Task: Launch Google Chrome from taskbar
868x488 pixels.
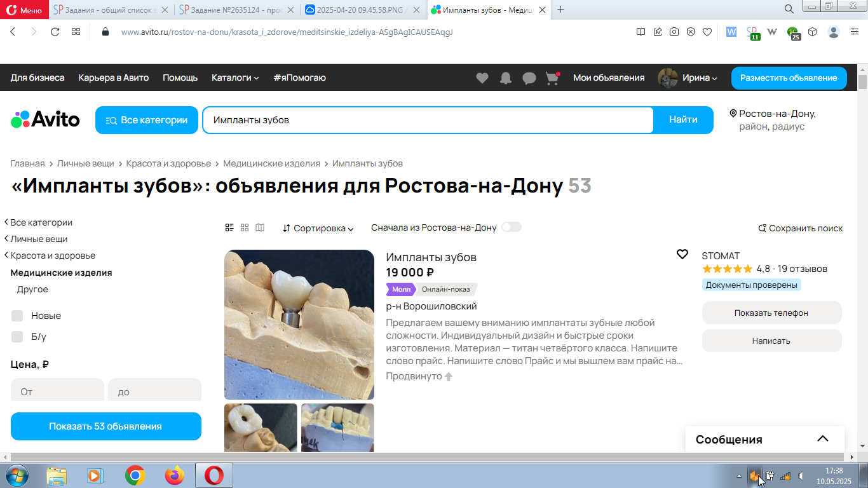Action: coord(135,475)
